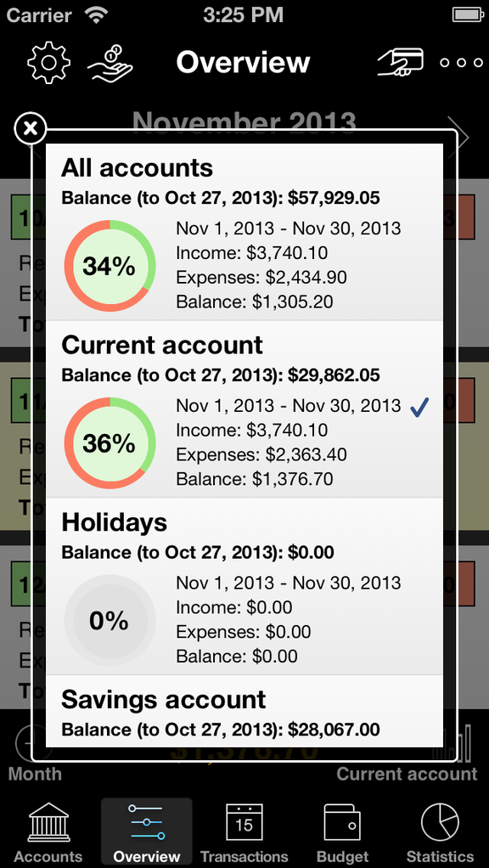
Task: Choose the checked Current account entry
Action: pyautogui.click(x=244, y=409)
